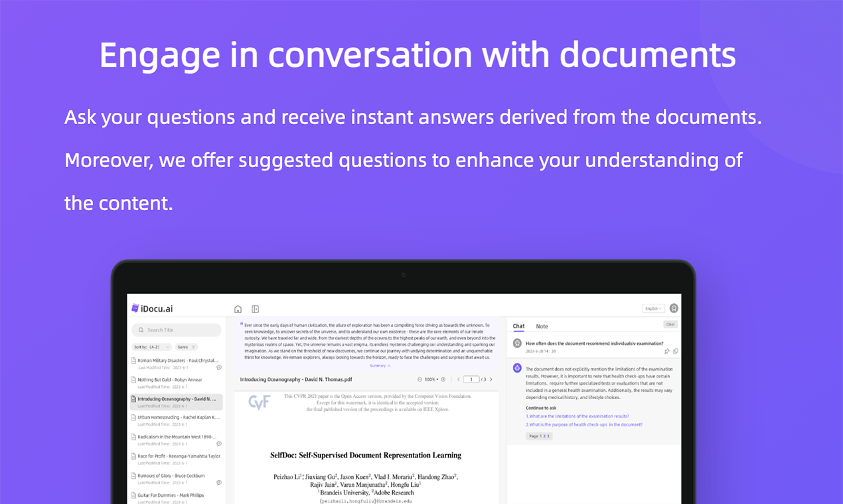Screen dimensions: 843x504
Task: Open Radicalism in the Mountain West document
Action: [177, 440]
